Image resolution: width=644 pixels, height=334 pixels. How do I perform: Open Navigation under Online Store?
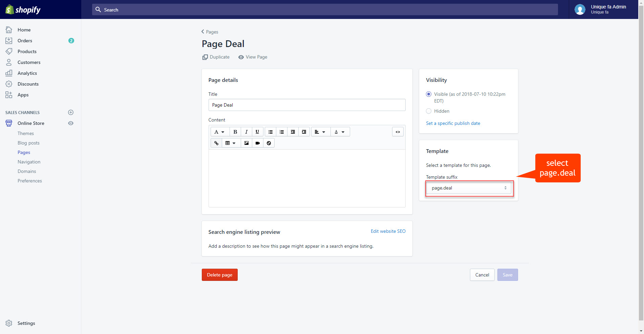click(29, 162)
